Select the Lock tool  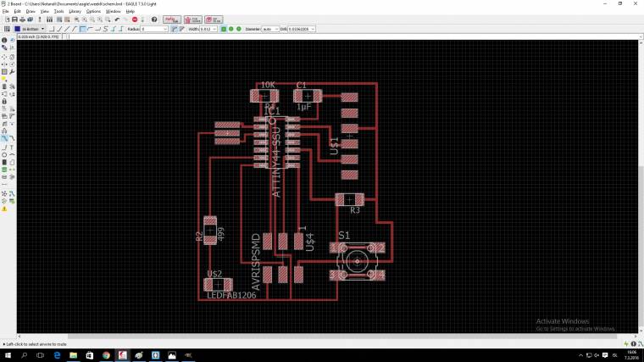[4, 102]
